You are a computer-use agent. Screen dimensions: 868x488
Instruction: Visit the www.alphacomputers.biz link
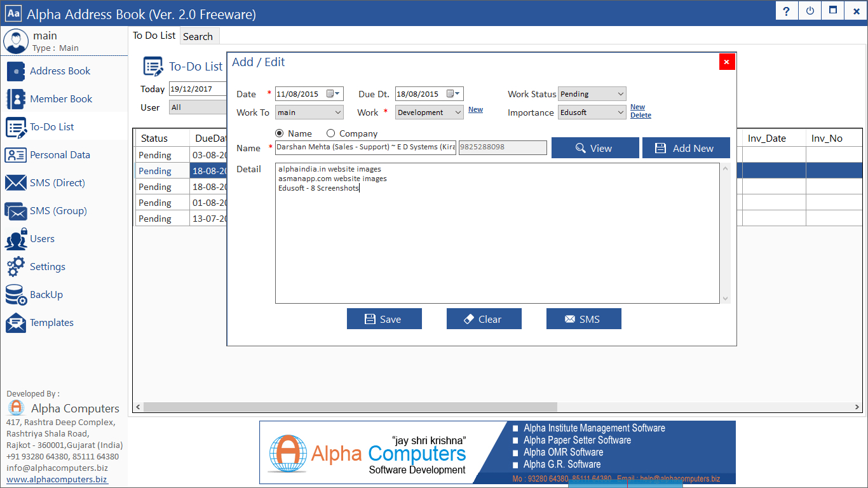(x=56, y=479)
